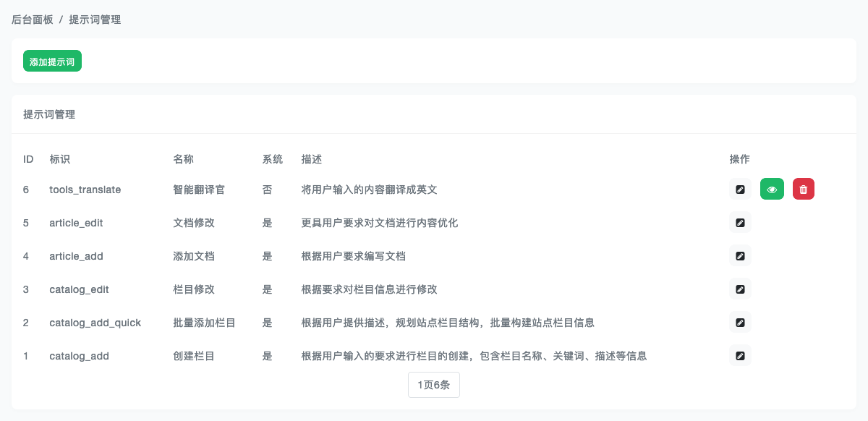The height and width of the screenshot is (421, 868).
Task: Click description 更具用户要求对文档进行内容优化
Action: [x=380, y=223]
